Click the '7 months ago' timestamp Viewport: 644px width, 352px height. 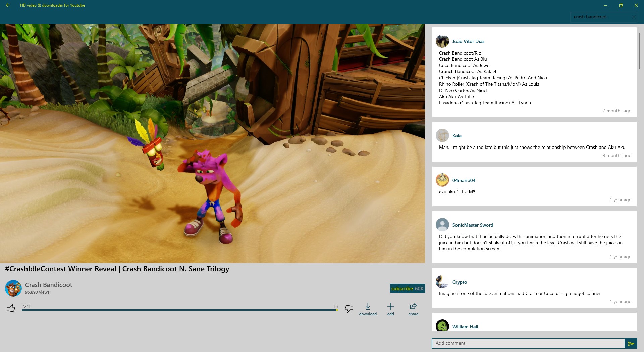click(617, 111)
